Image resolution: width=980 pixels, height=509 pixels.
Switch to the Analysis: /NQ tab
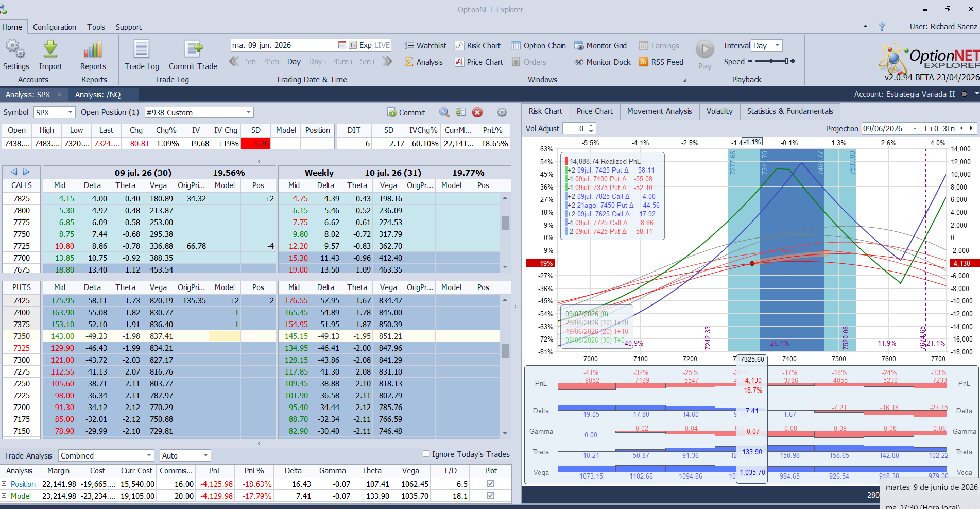[x=98, y=94]
